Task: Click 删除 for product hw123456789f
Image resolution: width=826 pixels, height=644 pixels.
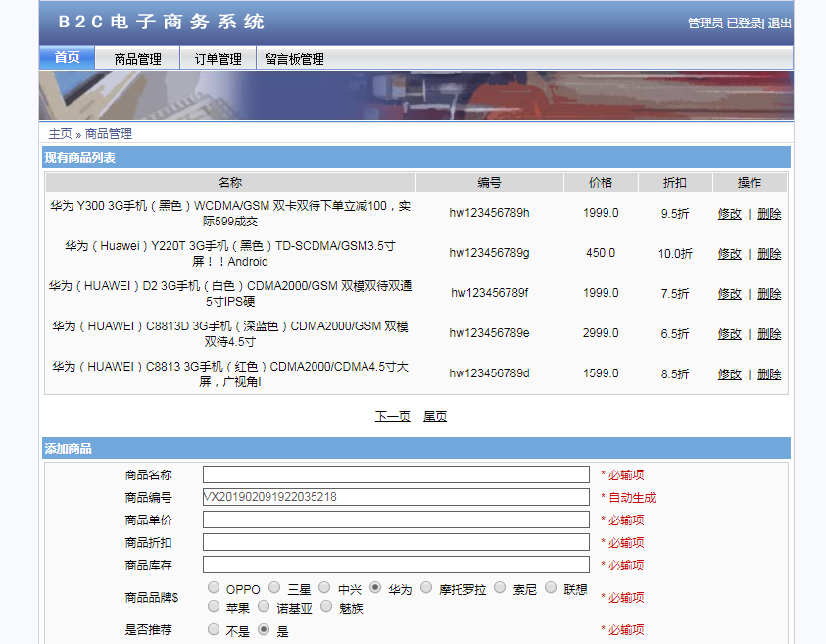Action: tap(769, 293)
